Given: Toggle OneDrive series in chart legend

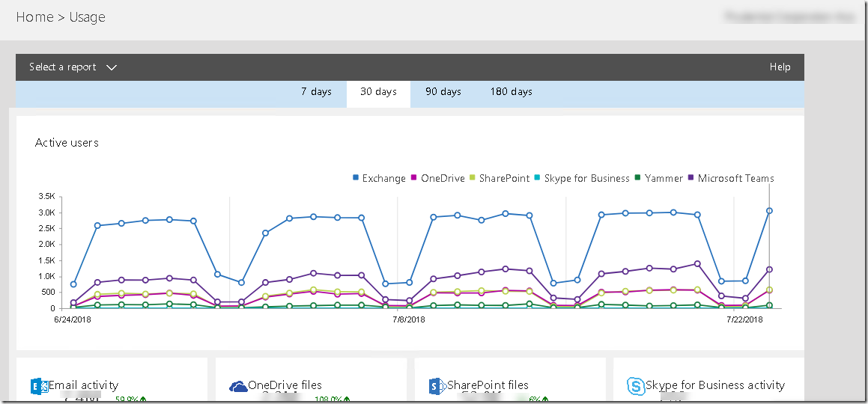Looking at the screenshot, I should (437, 178).
